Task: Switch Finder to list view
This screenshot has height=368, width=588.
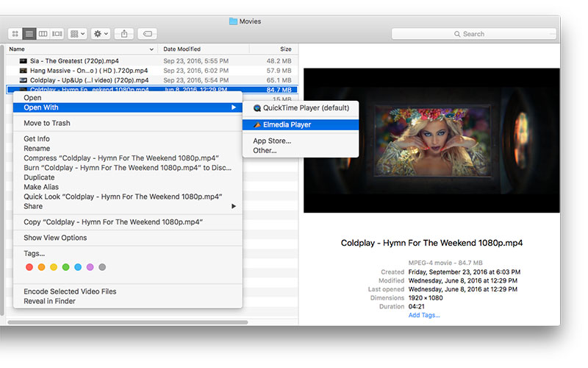Action: pos(29,34)
